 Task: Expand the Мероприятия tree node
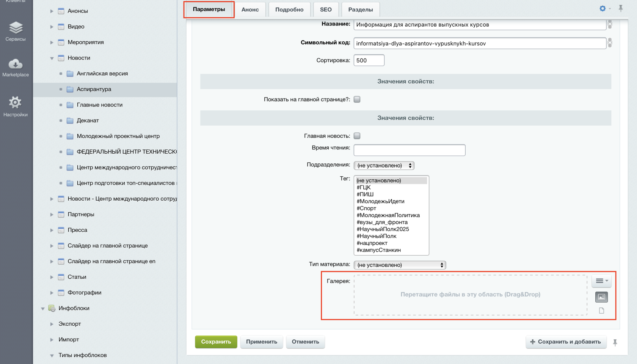[x=52, y=42]
